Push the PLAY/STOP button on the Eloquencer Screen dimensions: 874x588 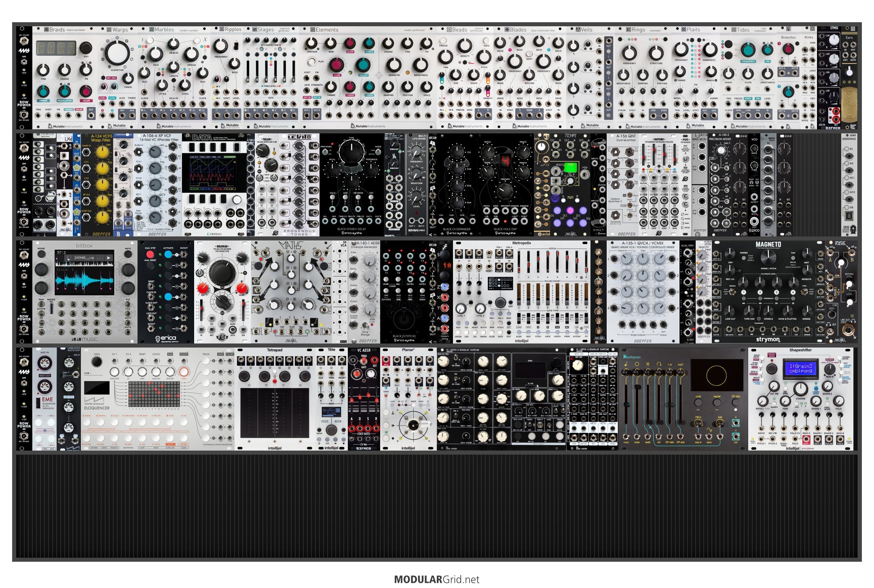tap(114, 372)
